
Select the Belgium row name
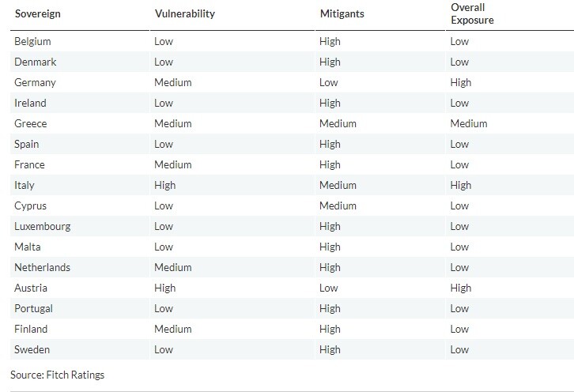pos(32,41)
